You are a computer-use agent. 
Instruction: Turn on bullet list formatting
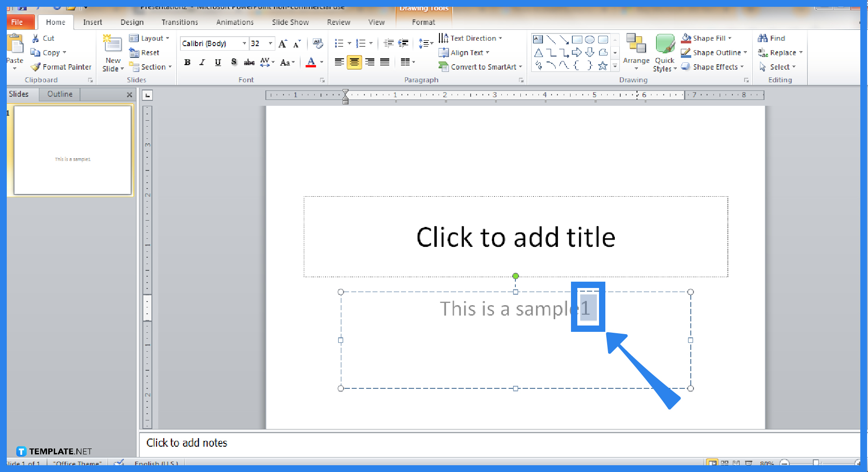pyautogui.click(x=340, y=43)
